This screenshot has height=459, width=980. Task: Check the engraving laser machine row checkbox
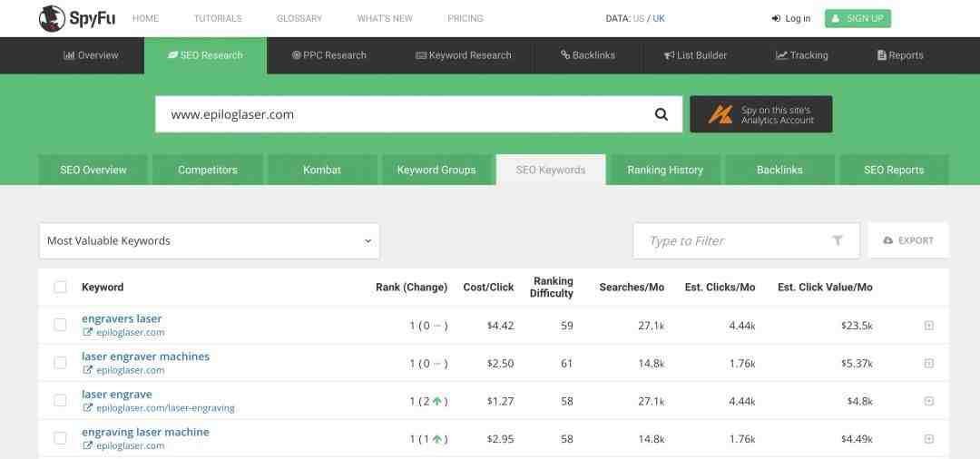tap(60, 438)
